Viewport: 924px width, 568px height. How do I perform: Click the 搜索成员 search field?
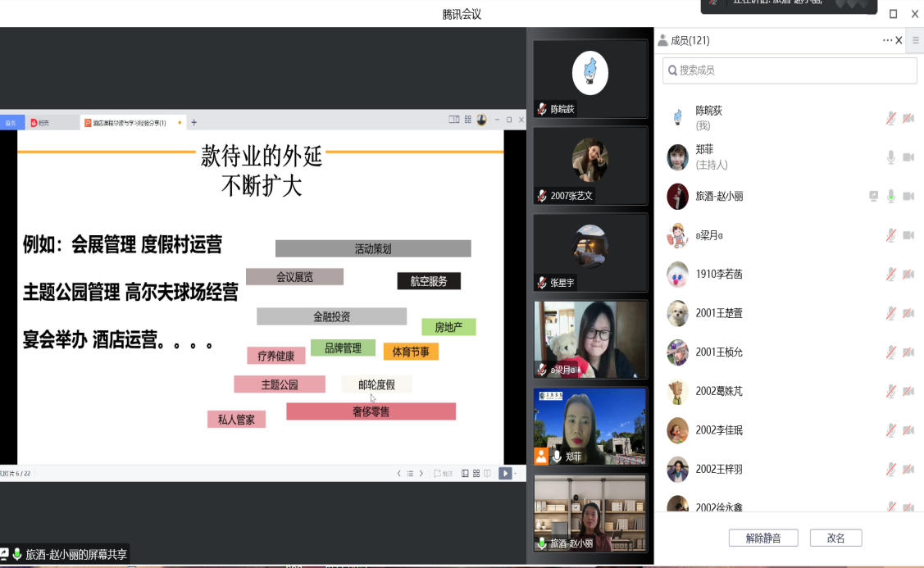[x=790, y=70]
